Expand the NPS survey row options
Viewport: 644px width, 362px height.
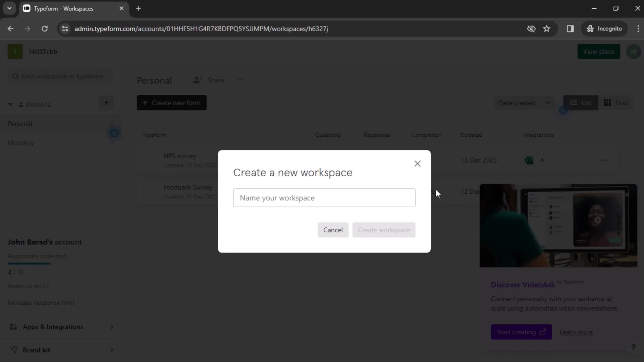(x=605, y=160)
